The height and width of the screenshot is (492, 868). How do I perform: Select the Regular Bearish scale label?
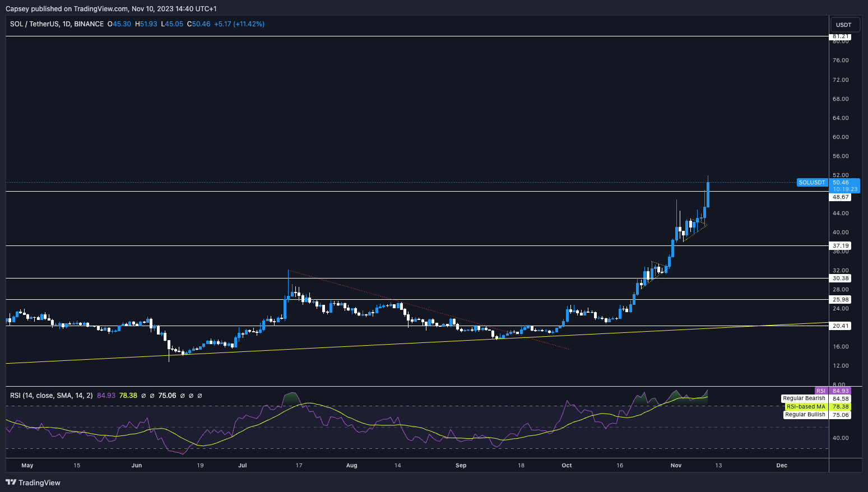coord(804,398)
